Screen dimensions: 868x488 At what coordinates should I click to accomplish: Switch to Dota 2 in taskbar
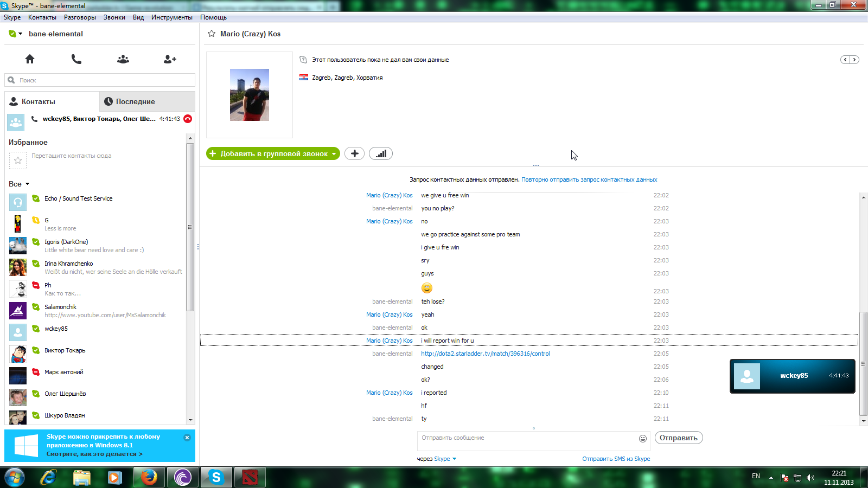250,477
